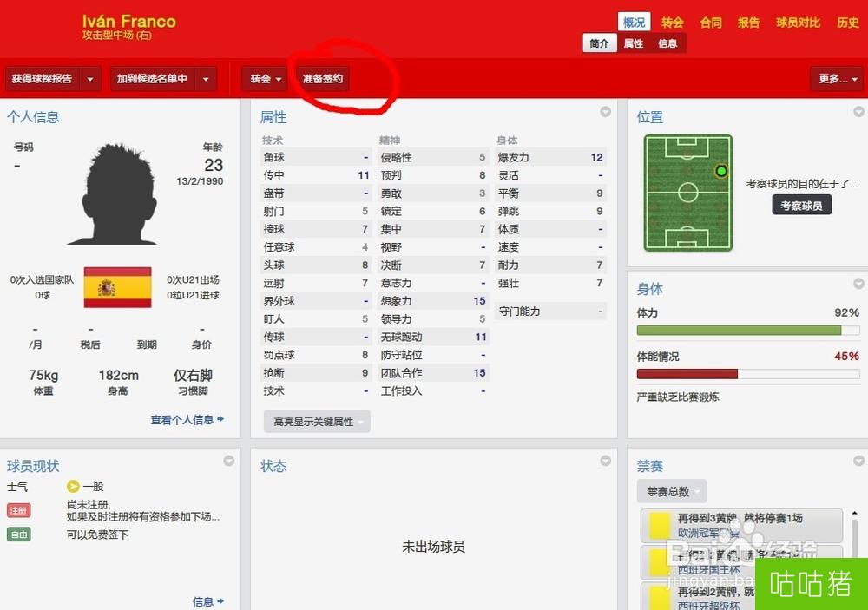Image resolution: width=868 pixels, height=610 pixels.
Task: Click the 身体 panel corner circle icon
Action: tap(858, 284)
